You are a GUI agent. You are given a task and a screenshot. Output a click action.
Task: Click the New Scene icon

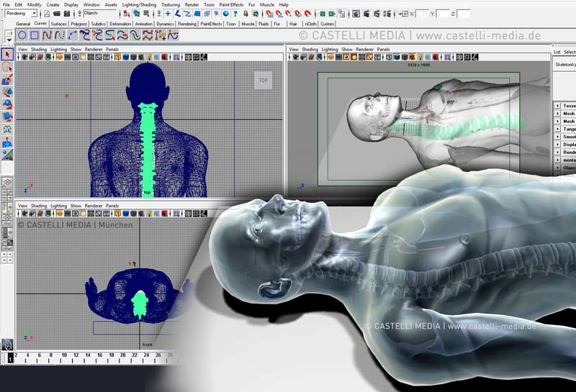pyautogui.click(x=47, y=14)
